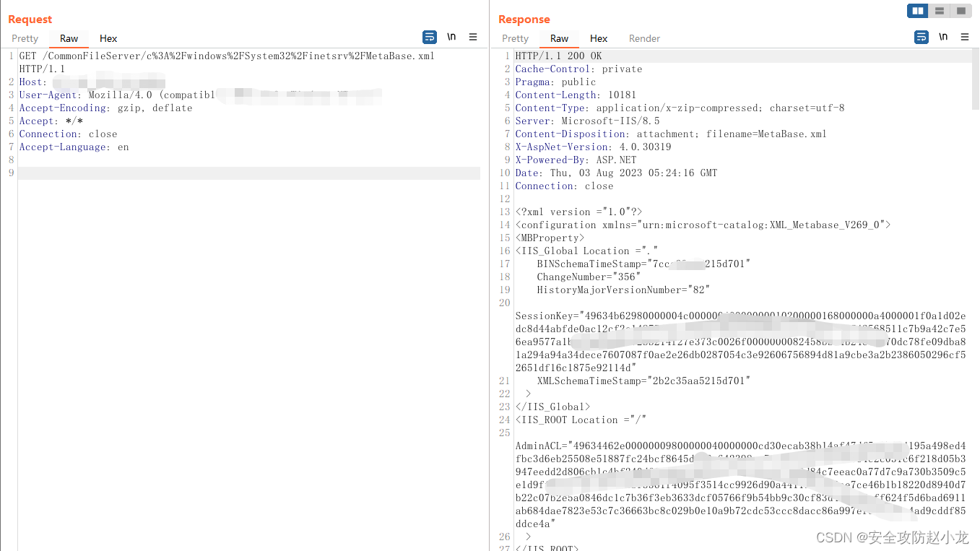Image resolution: width=980 pixels, height=551 pixels.
Task: Show non-printable characters in Response panel
Action: (943, 37)
